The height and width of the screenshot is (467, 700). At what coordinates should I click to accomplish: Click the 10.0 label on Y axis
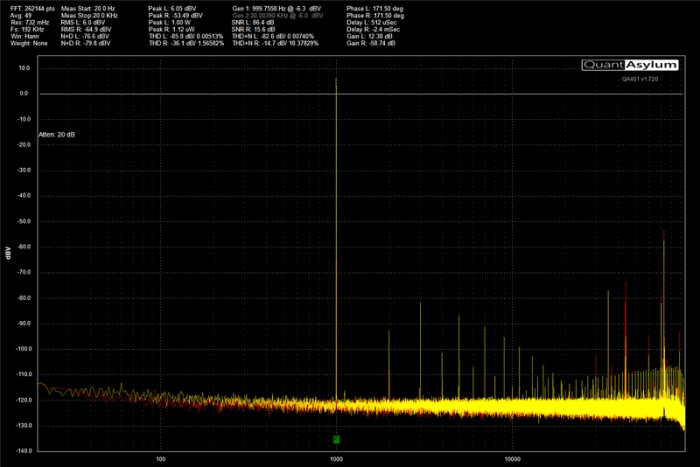[x=24, y=68]
